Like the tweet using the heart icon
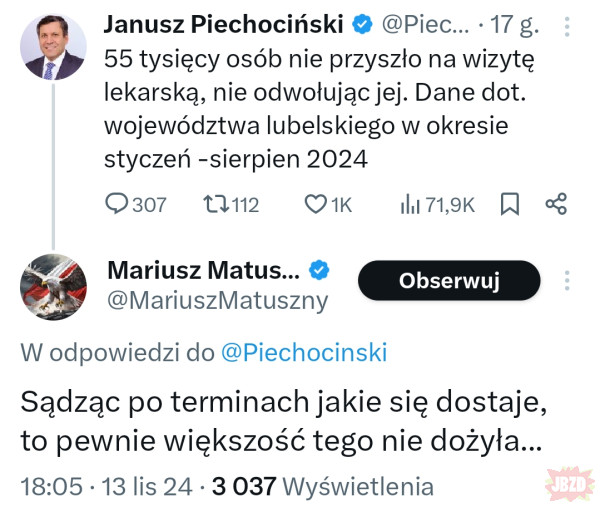The width and height of the screenshot is (600, 507). point(316,205)
